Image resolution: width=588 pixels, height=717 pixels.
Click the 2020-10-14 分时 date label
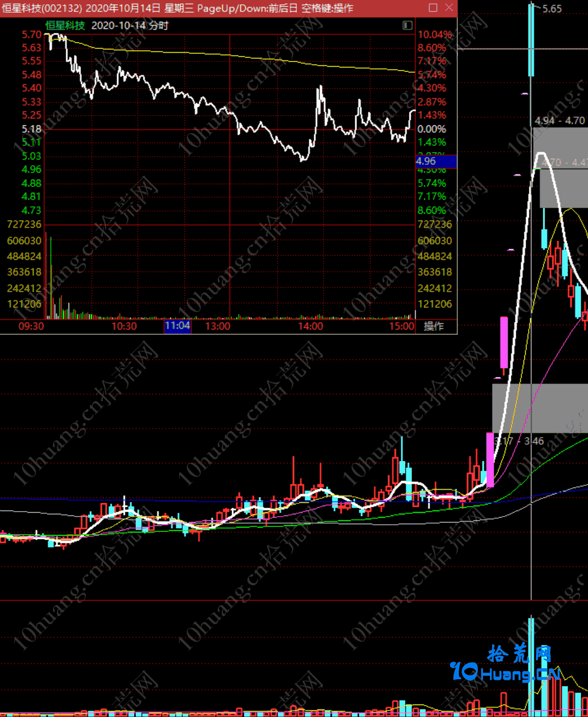130,25
